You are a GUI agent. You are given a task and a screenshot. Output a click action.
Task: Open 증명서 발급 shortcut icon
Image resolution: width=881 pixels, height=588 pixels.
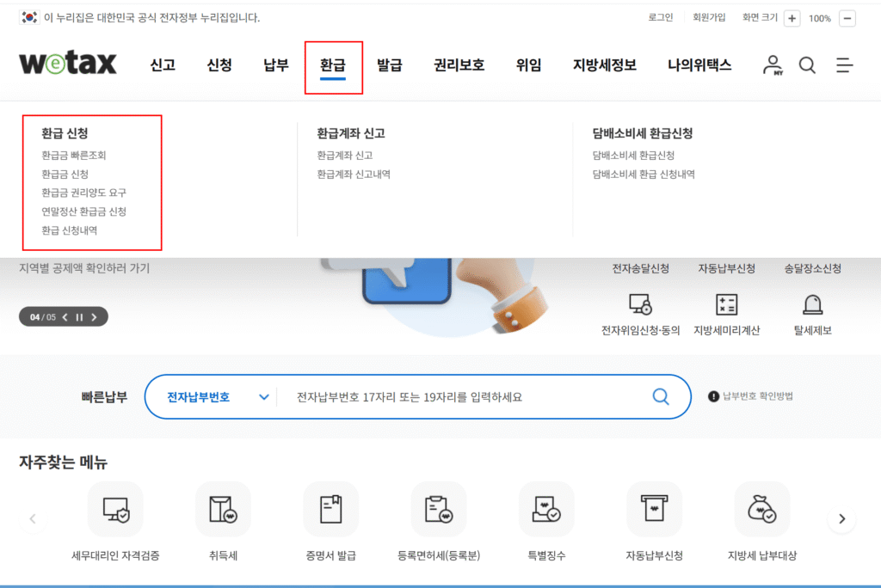(331, 510)
